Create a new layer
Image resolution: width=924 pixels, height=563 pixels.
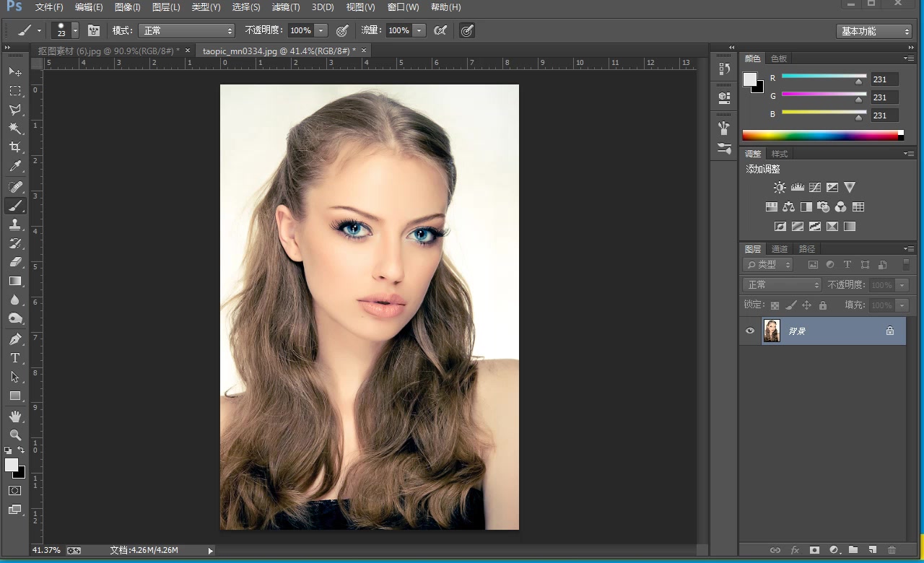[x=872, y=550]
